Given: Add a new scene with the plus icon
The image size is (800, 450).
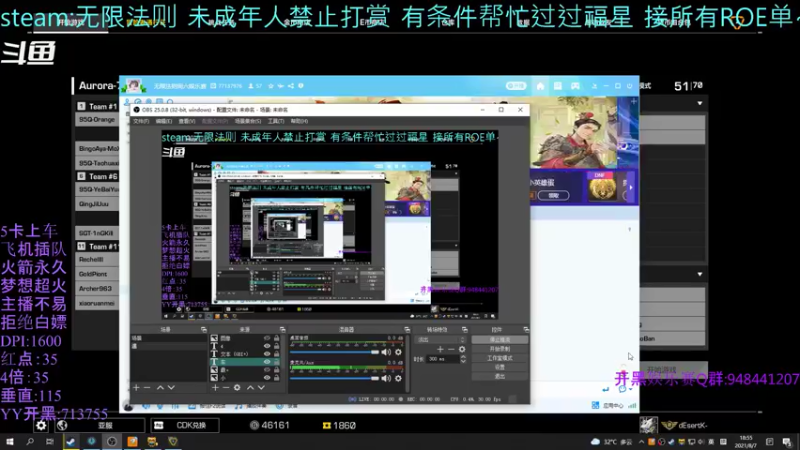Looking at the screenshot, I should 136,388.
